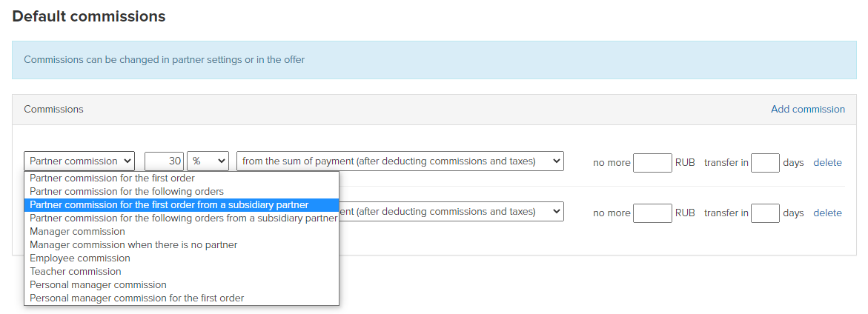The image size is (868, 314).
Task: Open the 'Partner commission' type dropdown
Action: [79, 161]
